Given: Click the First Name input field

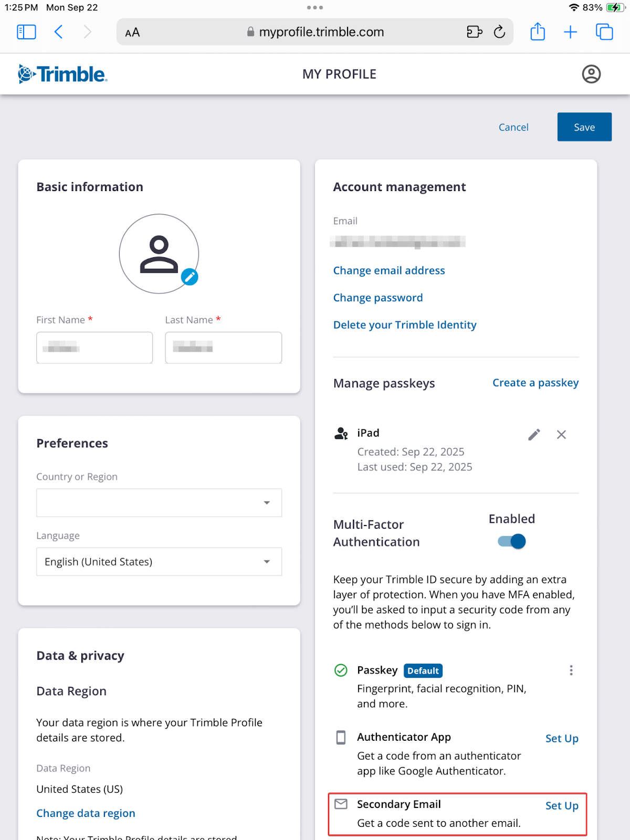Looking at the screenshot, I should (94, 348).
